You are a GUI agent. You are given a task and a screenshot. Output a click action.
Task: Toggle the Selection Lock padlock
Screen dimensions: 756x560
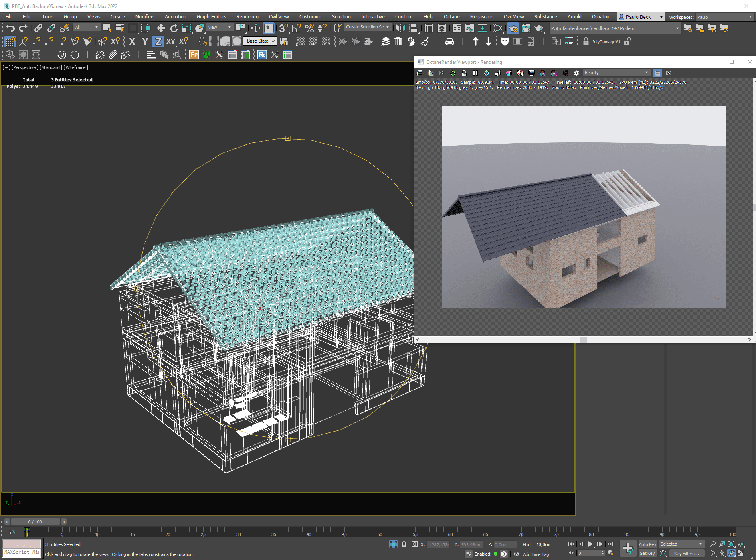click(404, 544)
